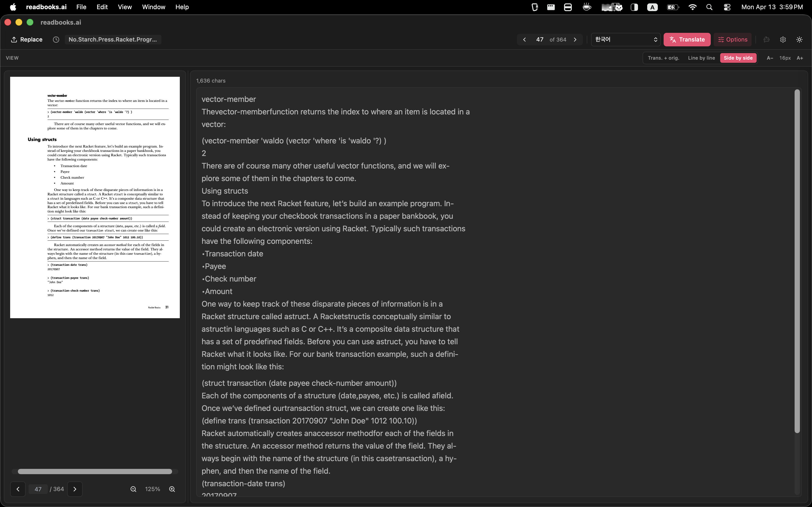Zoom in the PDF with magnifier plus
This screenshot has height=507, width=812.
click(x=172, y=489)
